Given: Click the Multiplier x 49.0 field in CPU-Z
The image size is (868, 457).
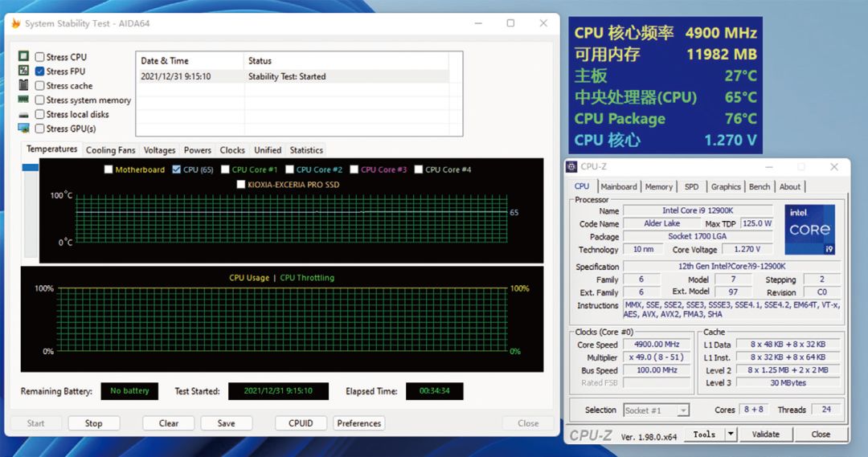Looking at the screenshot, I should point(657,357).
